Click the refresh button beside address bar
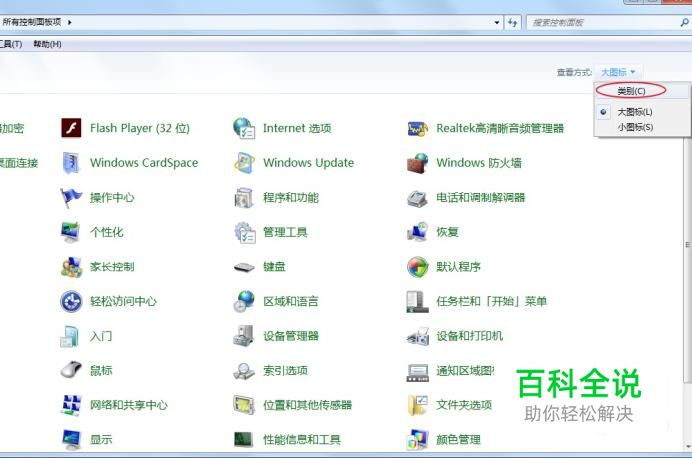Viewport: 692px width, 458px height. 512,23
